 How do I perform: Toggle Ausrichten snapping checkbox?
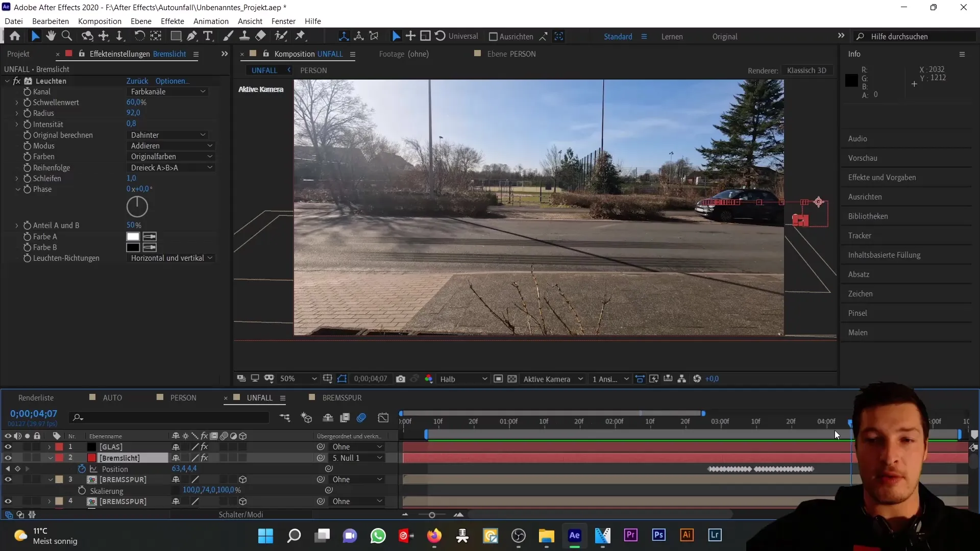[493, 37]
